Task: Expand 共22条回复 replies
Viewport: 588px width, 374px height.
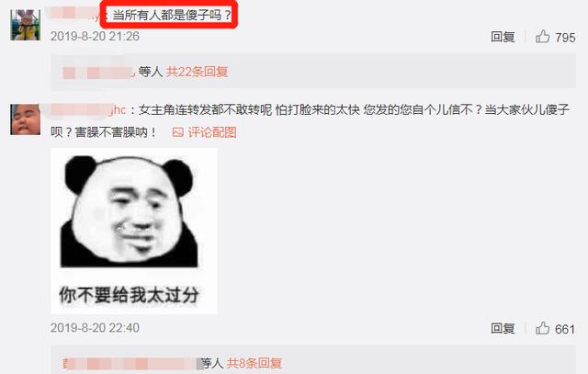Action: (x=197, y=72)
